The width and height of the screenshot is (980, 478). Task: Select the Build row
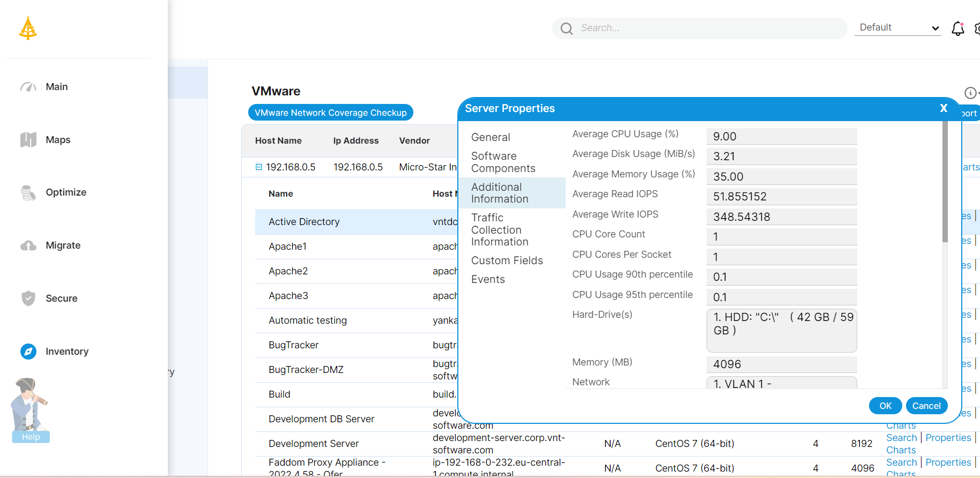click(x=357, y=394)
